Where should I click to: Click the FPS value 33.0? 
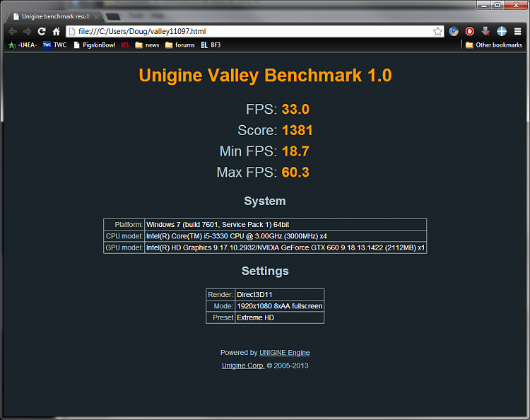(x=295, y=109)
